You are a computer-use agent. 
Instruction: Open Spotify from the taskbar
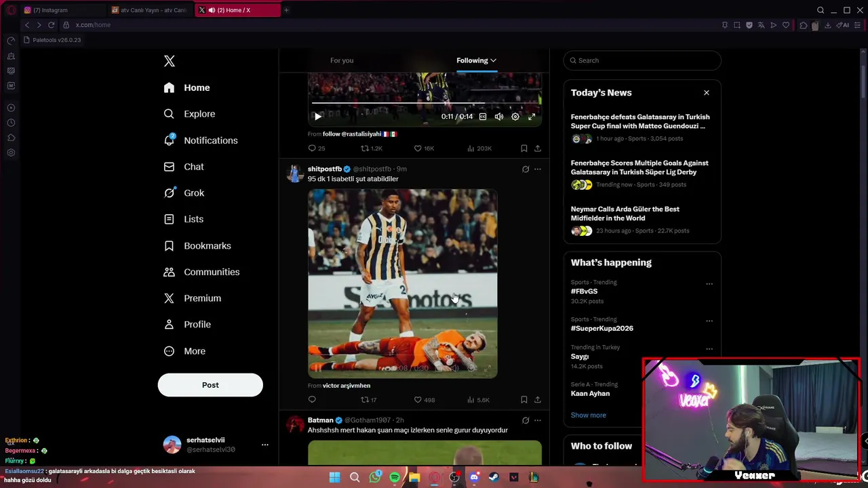[395, 477]
